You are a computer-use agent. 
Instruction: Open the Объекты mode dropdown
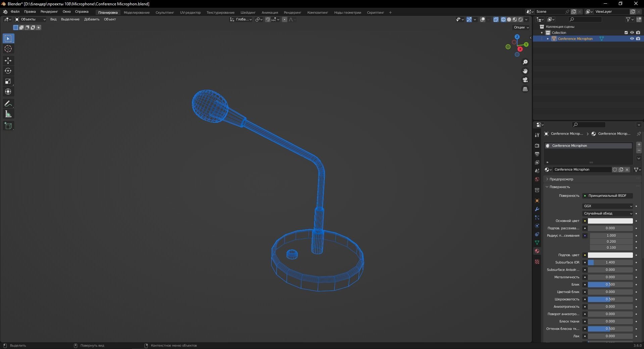coord(30,19)
